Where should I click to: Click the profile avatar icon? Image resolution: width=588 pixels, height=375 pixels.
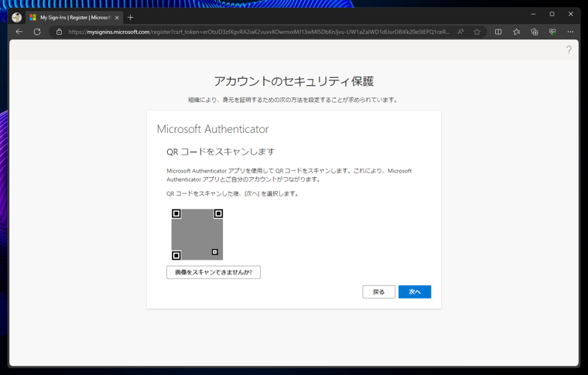tap(16, 17)
